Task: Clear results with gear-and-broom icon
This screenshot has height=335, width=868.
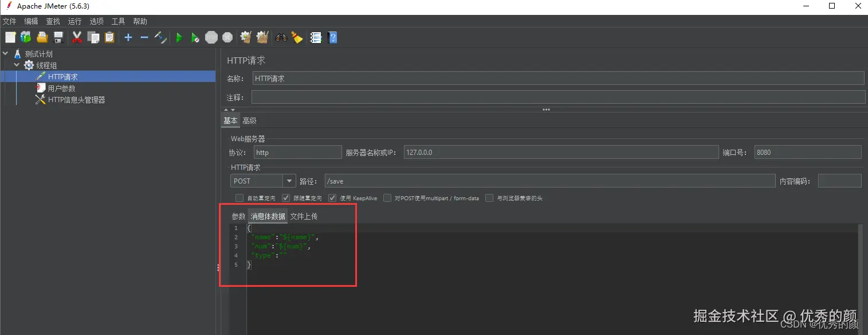Action: click(x=246, y=37)
